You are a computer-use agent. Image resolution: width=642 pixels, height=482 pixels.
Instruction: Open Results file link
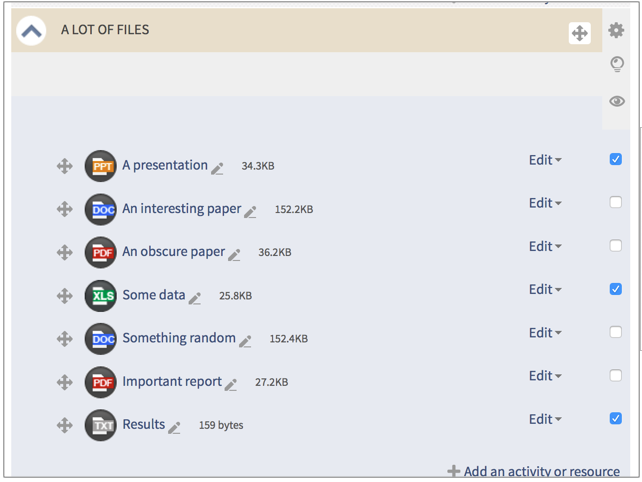(x=144, y=424)
